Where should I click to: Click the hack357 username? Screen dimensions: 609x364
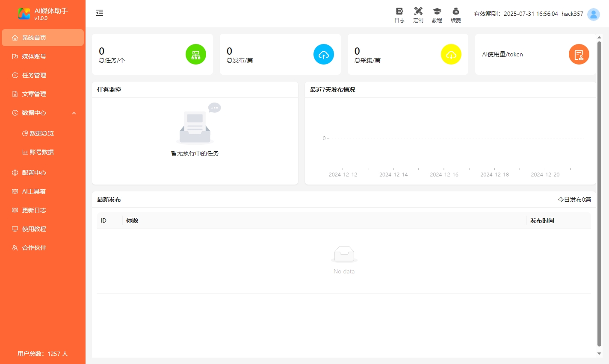[572, 14]
